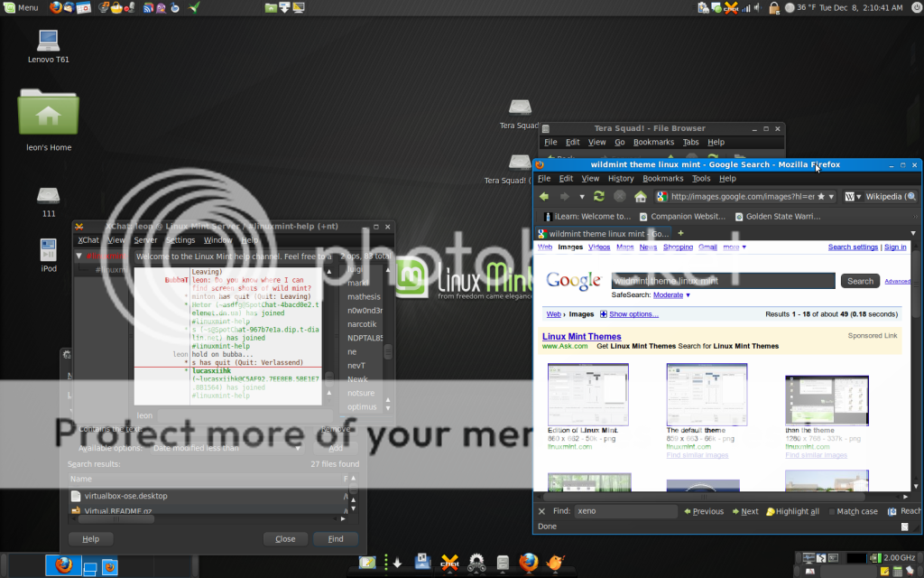
Task: Open the Tools menu in Firefox
Action: (700, 178)
